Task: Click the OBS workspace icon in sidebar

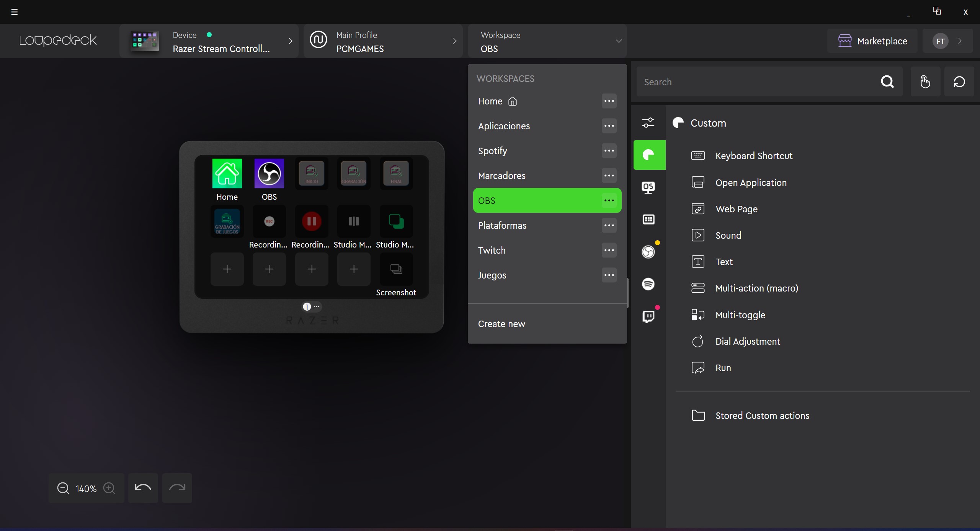Action: (649, 252)
